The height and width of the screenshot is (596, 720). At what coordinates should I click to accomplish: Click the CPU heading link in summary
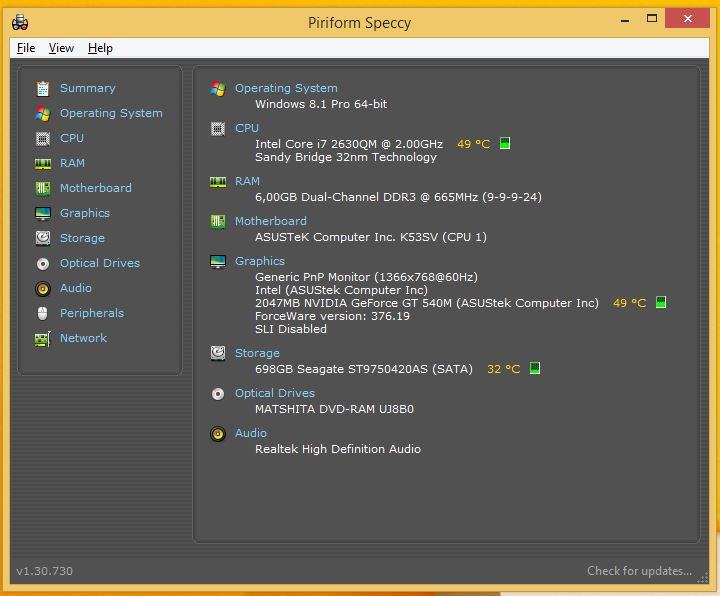pos(247,128)
